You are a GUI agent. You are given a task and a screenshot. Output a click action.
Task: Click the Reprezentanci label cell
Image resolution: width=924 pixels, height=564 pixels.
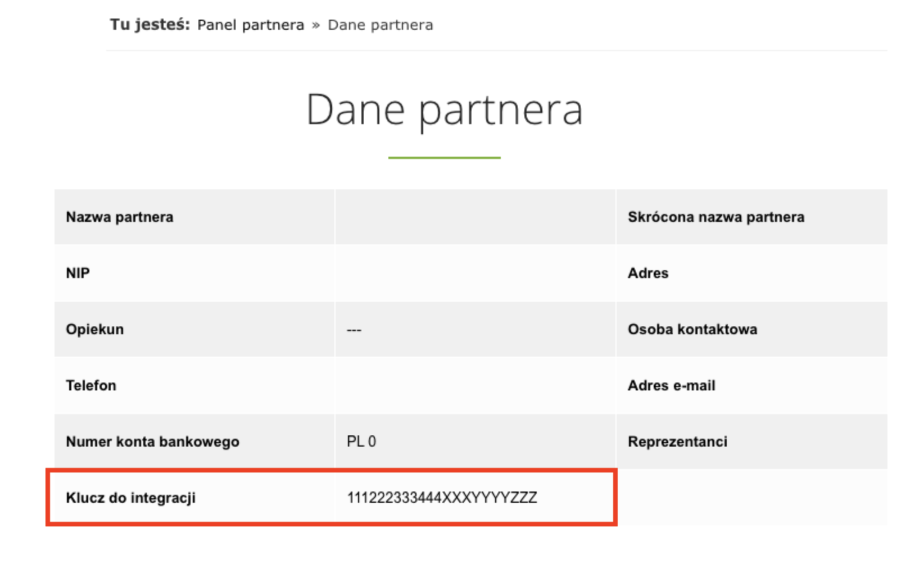pyautogui.click(x=752, y=442)
